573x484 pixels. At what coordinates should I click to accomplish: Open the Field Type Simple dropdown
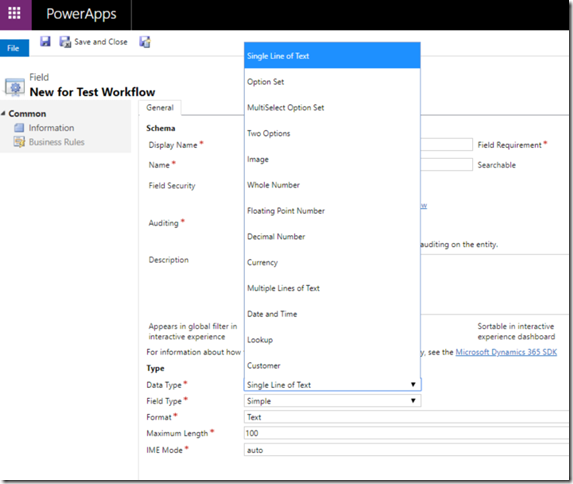click(332, 401)
